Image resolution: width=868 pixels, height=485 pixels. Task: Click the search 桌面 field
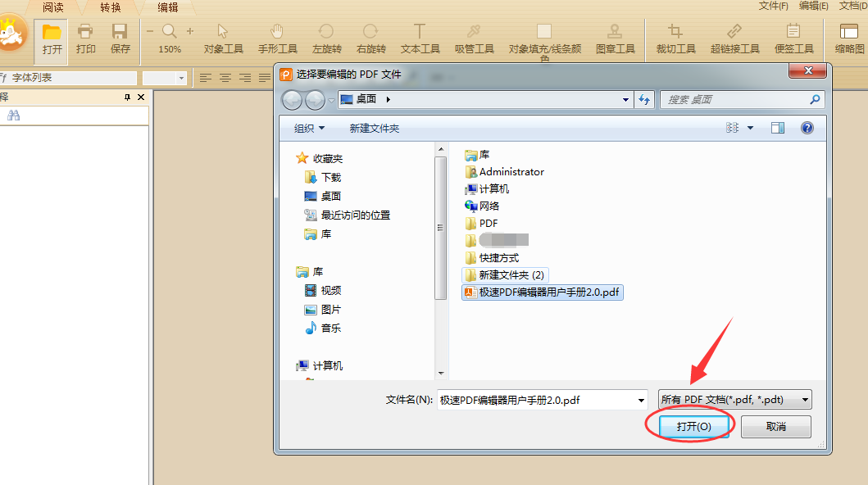point(742,100)
